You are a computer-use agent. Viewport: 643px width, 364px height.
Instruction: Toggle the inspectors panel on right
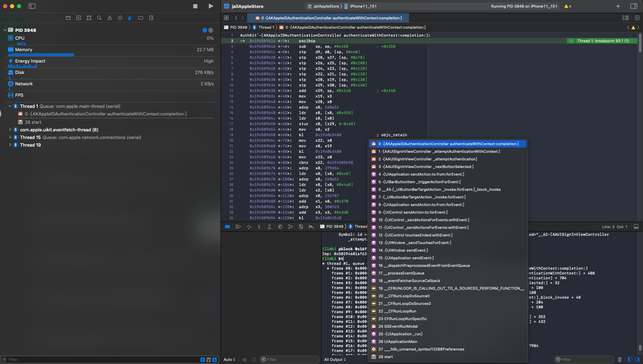(x=634, y=6)
